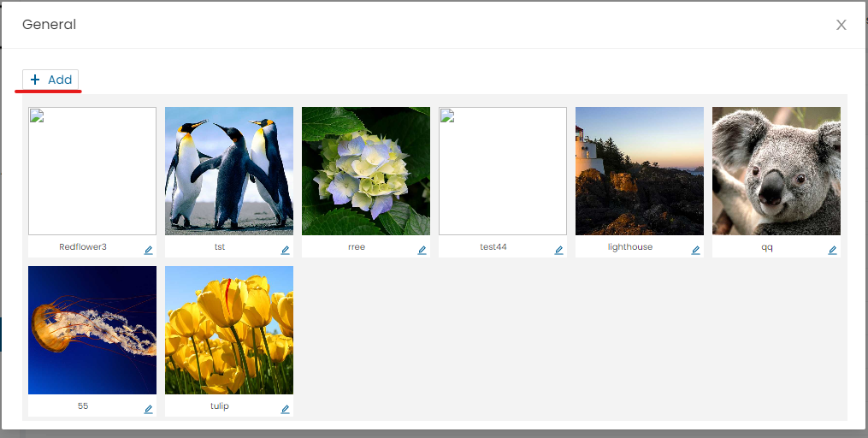
Task: Click the lighthouse label
Action: click(630, 247)
